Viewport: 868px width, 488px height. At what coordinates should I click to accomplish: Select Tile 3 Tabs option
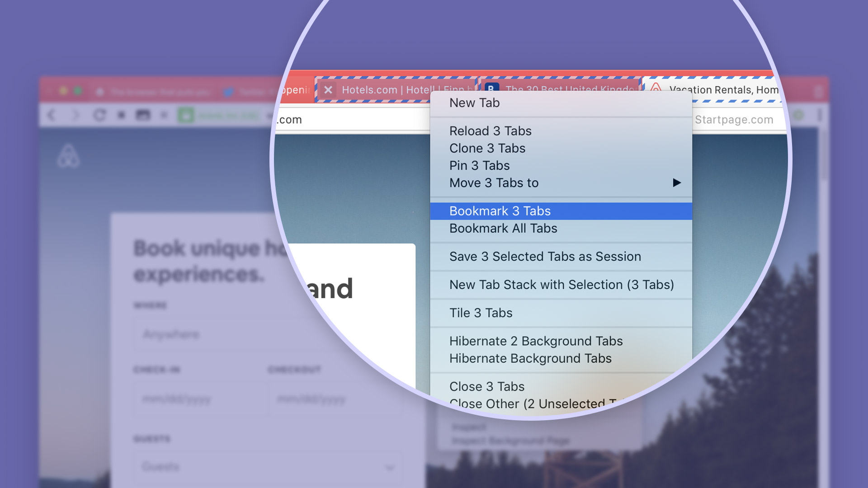click(481, 313)
